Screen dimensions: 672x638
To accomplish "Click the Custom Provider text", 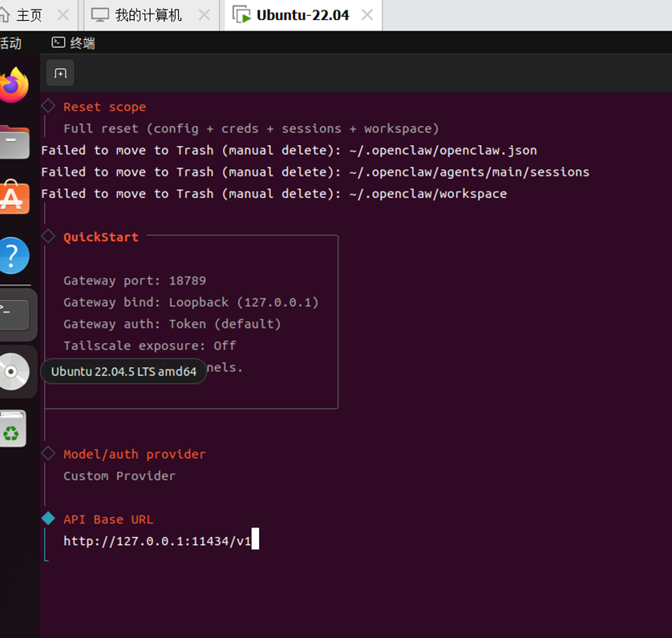I will 119,476.
